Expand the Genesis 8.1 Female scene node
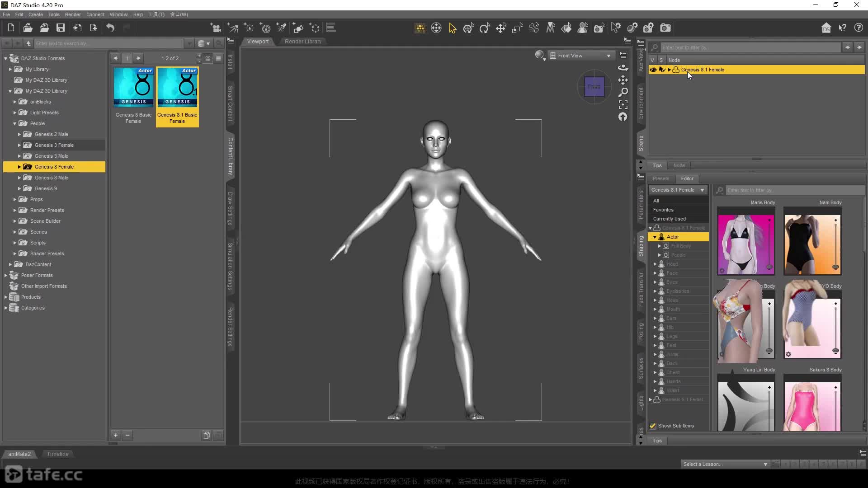 coord(670,70)
